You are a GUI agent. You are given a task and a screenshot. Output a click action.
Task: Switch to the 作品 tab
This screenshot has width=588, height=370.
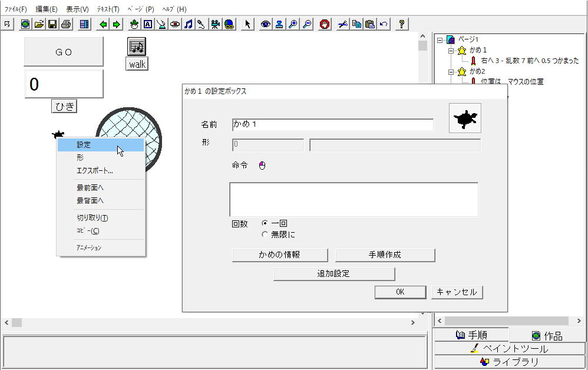547,335
